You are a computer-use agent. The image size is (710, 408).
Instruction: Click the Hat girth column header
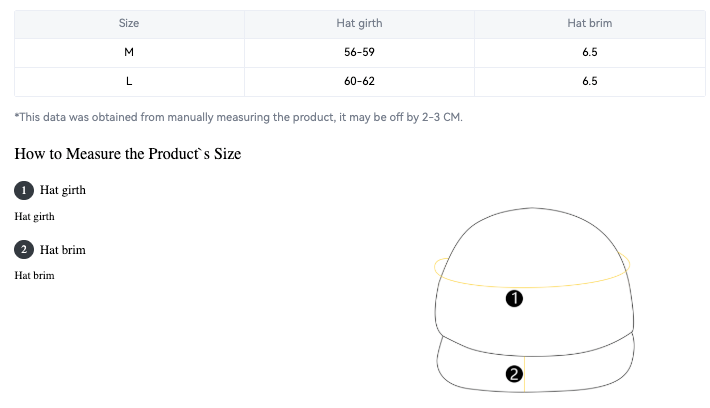point(359,23)
